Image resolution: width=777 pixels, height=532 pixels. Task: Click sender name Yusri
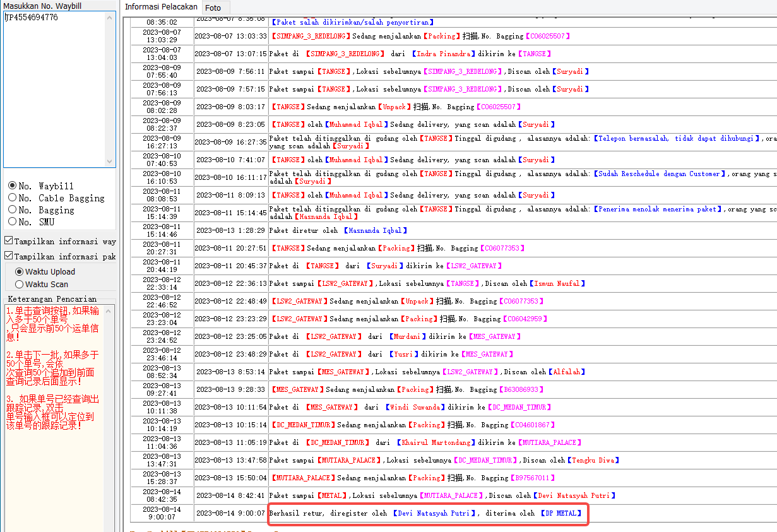click(x=404, y=354)
